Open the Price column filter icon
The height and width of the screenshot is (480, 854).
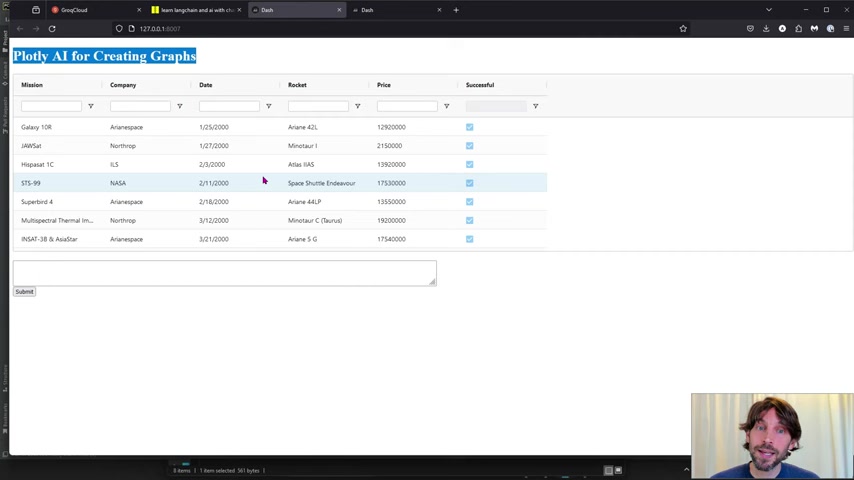447,106
